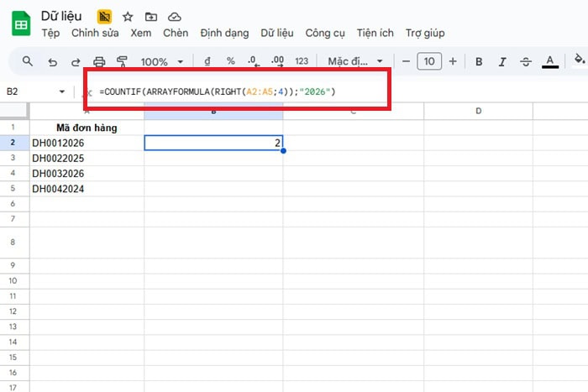This screenshot has height=392, width=588.
Task: Print the spreadsheet
Action: (99, 61)
